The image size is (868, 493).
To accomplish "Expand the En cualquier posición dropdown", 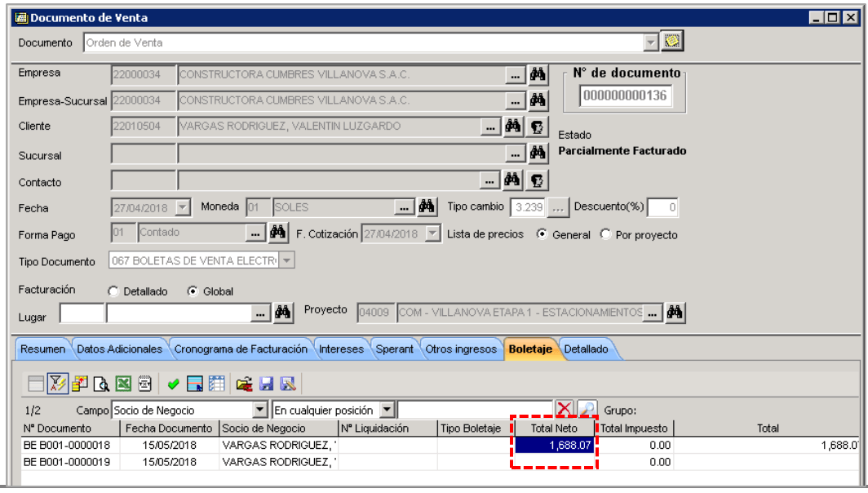I will (x=387, y=410).
